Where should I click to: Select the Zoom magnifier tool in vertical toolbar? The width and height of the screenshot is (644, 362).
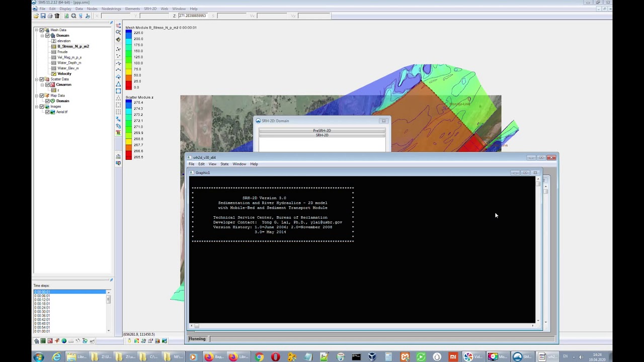118,32
